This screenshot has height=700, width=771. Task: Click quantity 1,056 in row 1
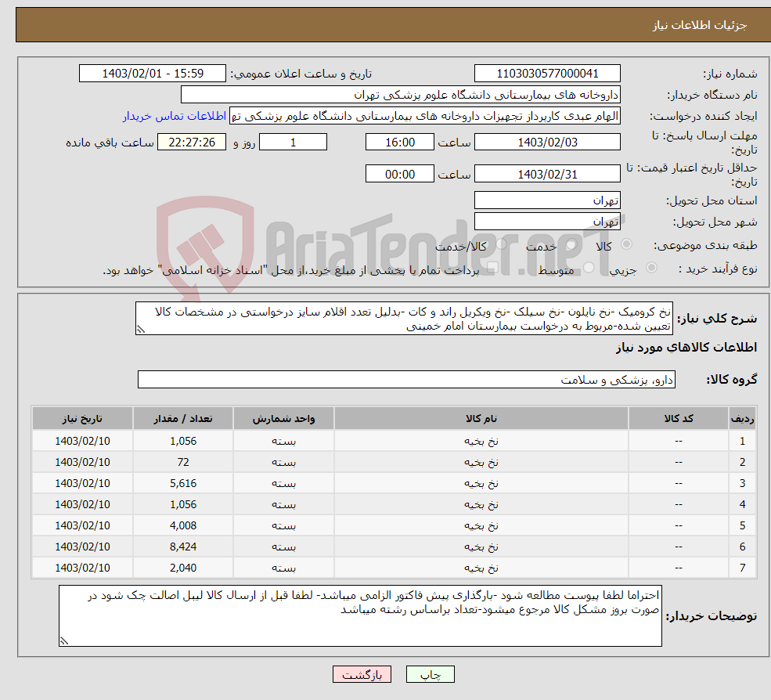tap(183, 442)
